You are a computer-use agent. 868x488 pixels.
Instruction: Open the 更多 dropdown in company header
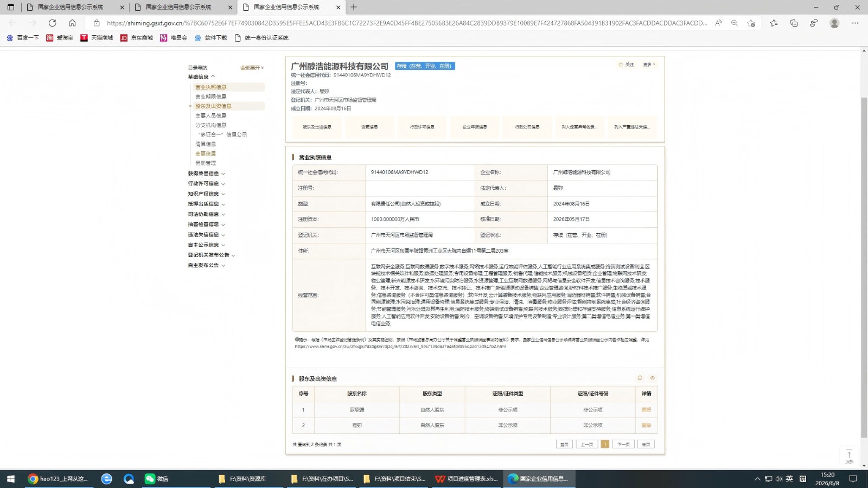point(649,65)
